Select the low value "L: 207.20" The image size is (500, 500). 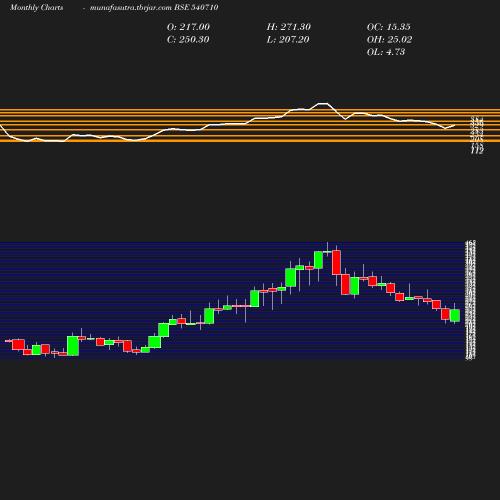[288, 40]
